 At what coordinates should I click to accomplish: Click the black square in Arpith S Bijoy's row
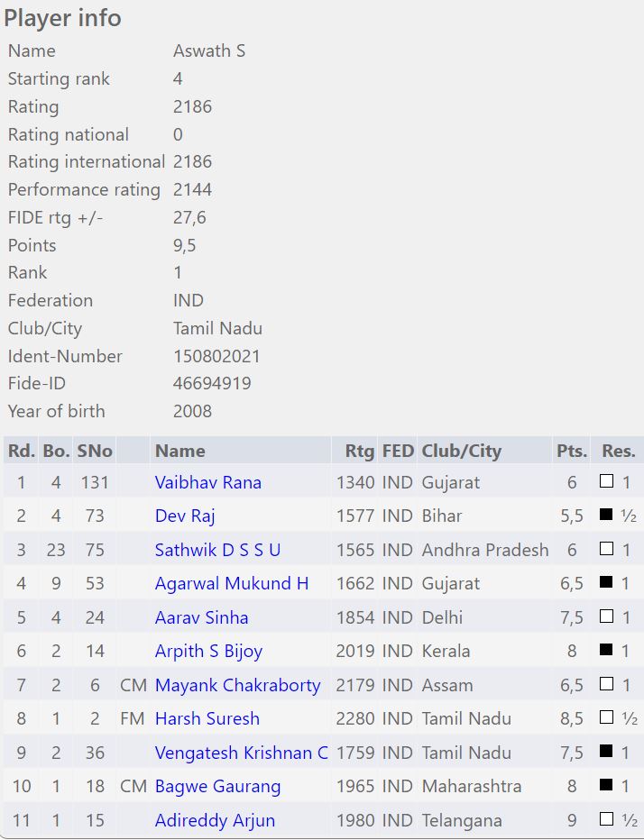click(x=606, y=651)
